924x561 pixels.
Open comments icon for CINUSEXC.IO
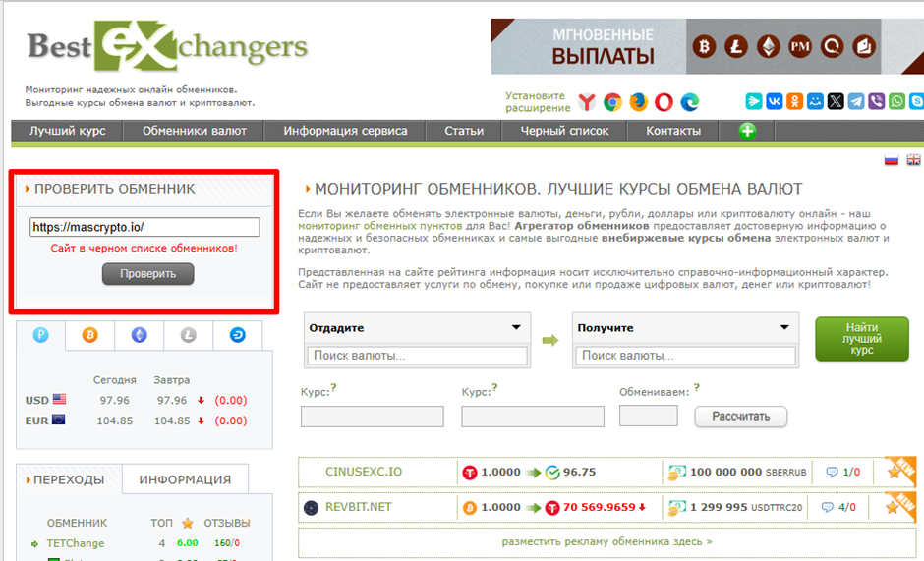point(832,472)
